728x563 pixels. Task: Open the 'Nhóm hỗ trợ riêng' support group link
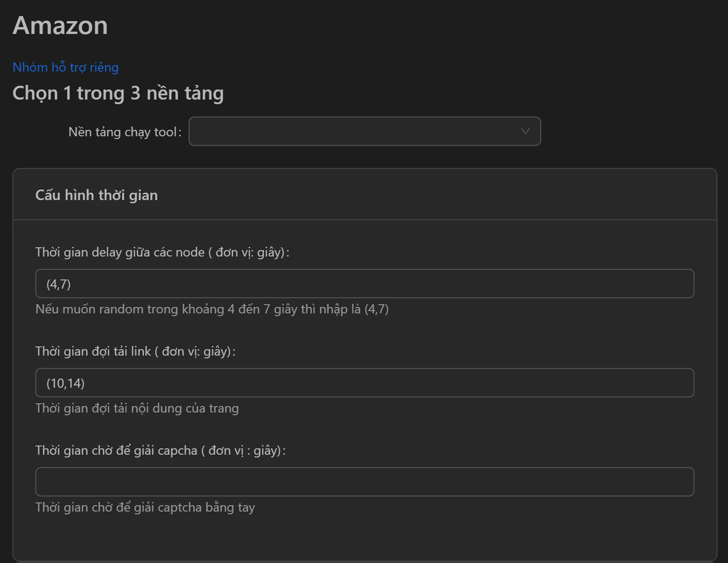coord(65,67)
